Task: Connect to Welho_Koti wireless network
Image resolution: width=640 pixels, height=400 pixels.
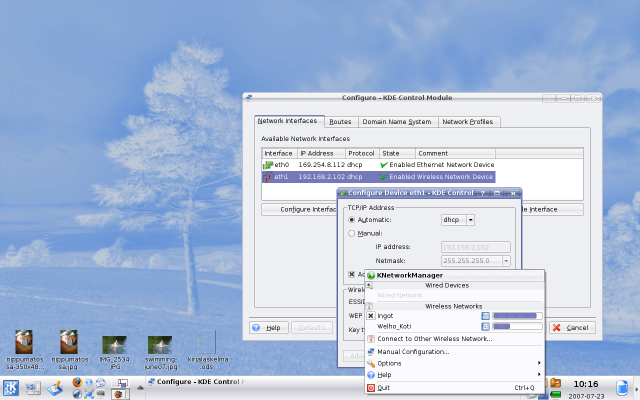Action: pyautogui.click(x=394, y=326)
